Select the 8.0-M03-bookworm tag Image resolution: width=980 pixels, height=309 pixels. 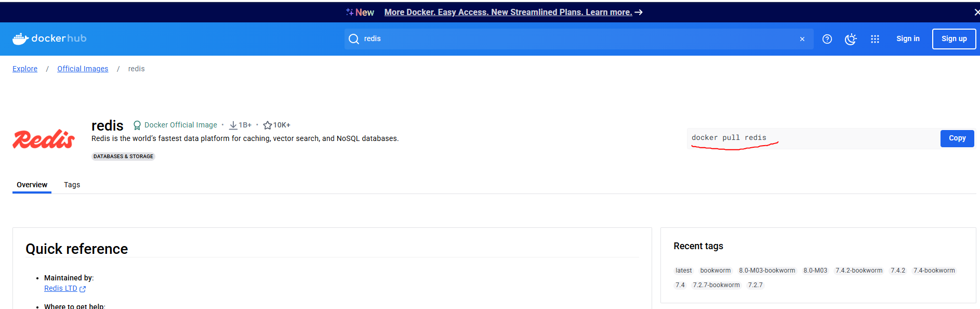[767, 271]
